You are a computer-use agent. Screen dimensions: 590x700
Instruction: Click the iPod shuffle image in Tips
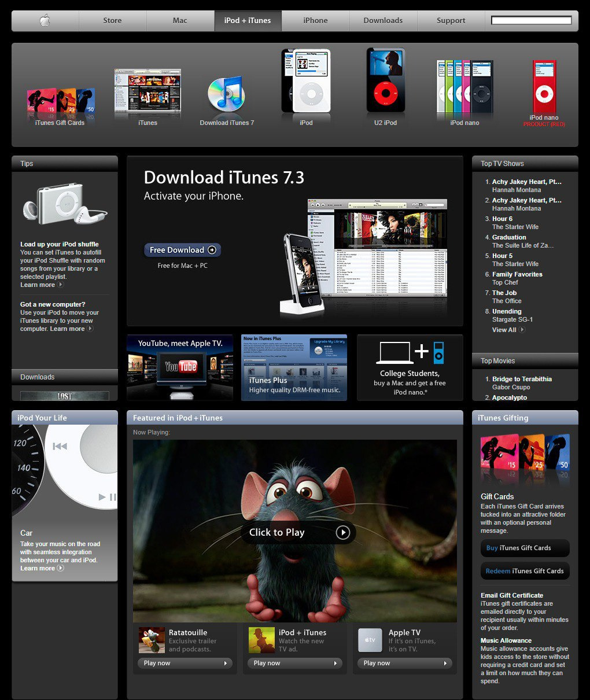coord(64,204)
